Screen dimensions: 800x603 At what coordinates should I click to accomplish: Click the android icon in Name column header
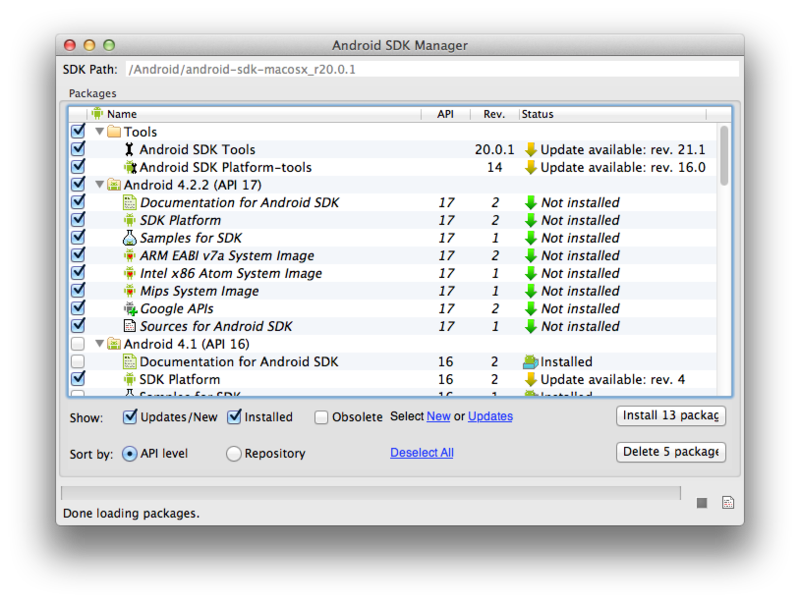click(x=97, y=113)
